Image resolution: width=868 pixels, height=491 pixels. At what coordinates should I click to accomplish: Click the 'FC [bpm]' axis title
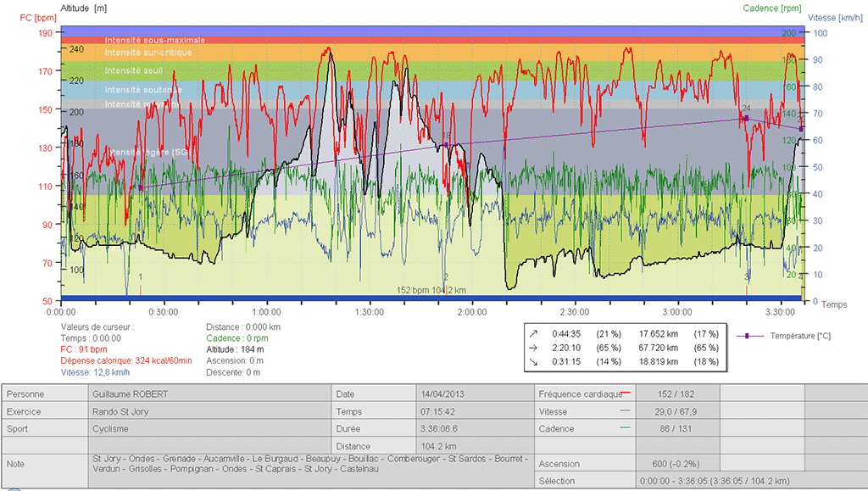click(x=38, y=18)
